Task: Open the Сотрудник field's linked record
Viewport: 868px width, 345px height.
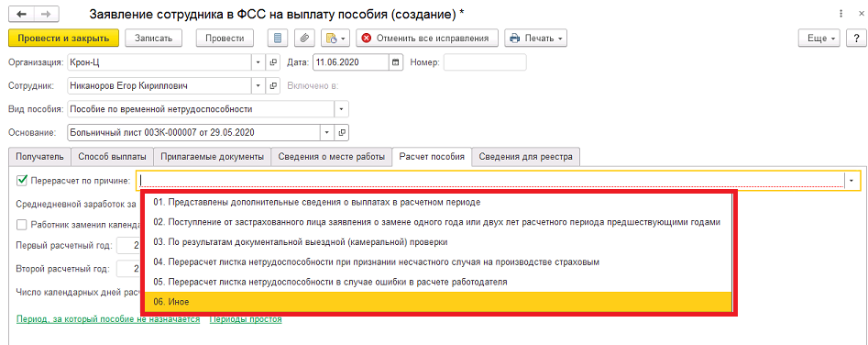Action: (273, 86)
